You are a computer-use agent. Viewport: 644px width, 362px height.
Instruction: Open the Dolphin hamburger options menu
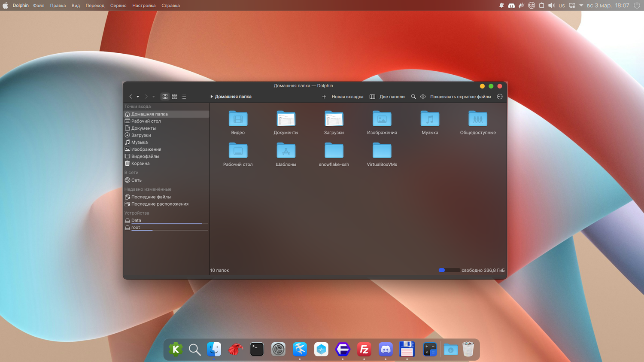[x=500, y=97]
